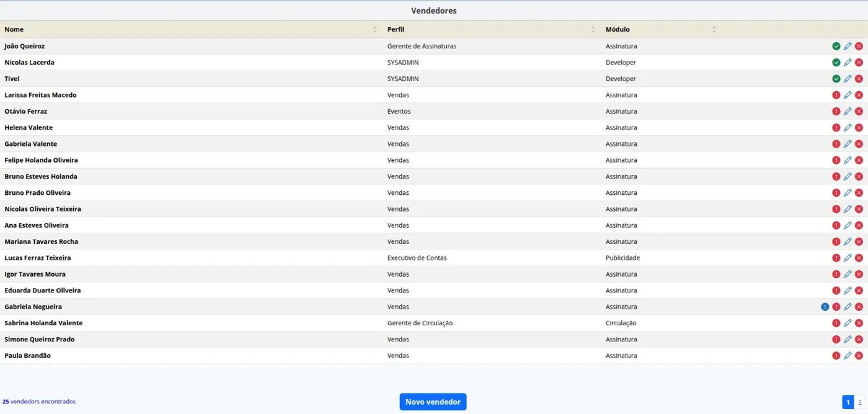
Task: Click the Novo vendedor button
Action: click(433, 402)
